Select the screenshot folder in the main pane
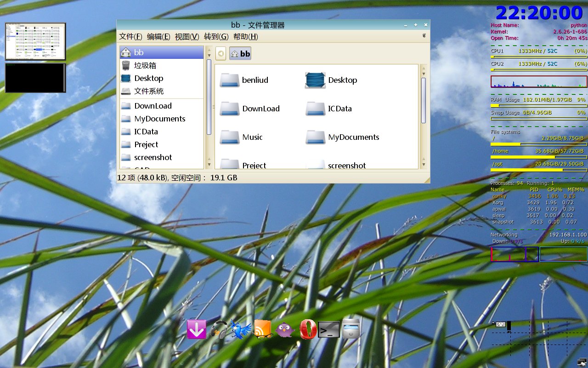The width and height of the screenshot is (588, 368). tap(336, 164)
